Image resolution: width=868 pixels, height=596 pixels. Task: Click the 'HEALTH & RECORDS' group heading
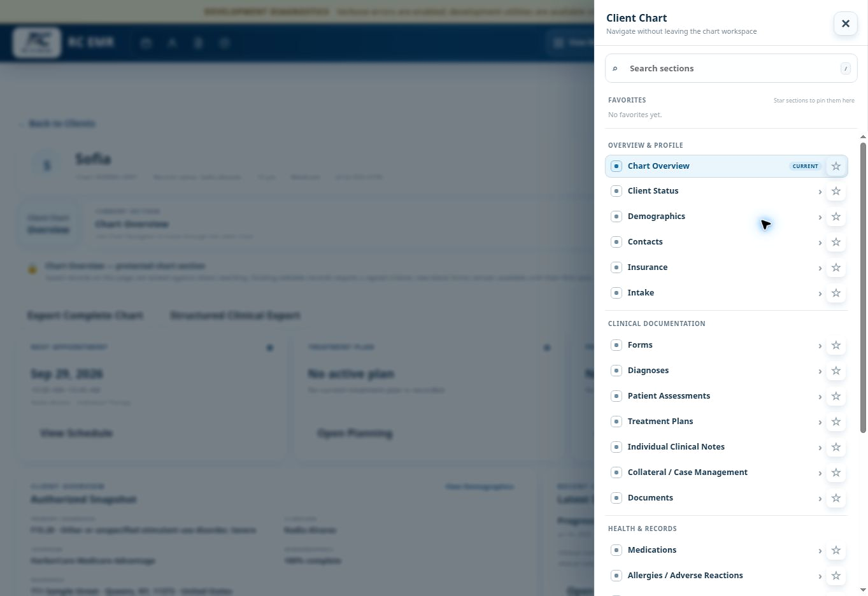coord(643,529)
